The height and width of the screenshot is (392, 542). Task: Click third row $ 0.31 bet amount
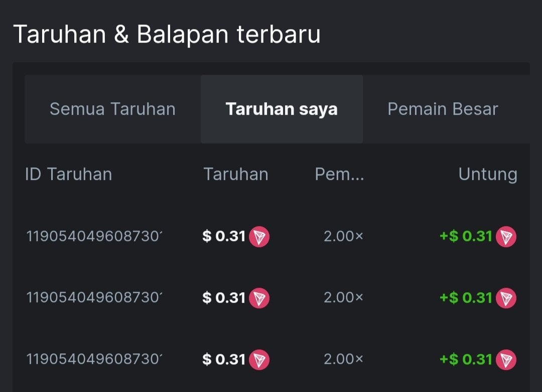point(224,360)
